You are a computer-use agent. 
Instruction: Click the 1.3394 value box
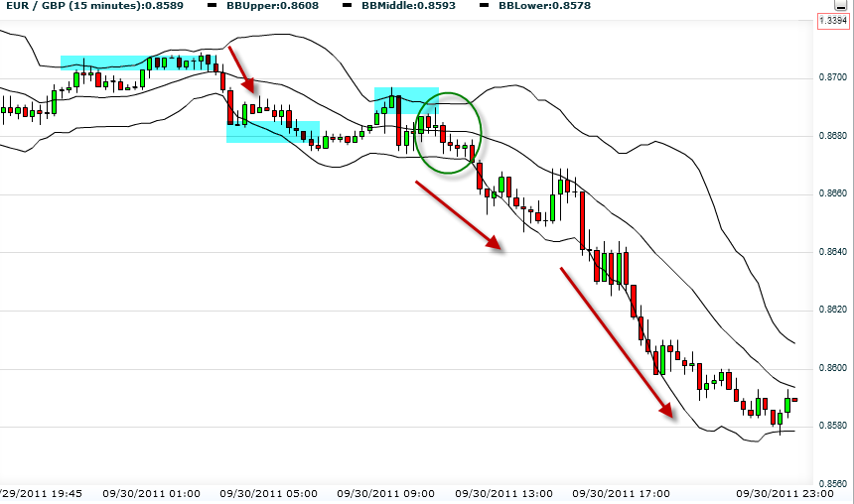click(x=832, y=21)
